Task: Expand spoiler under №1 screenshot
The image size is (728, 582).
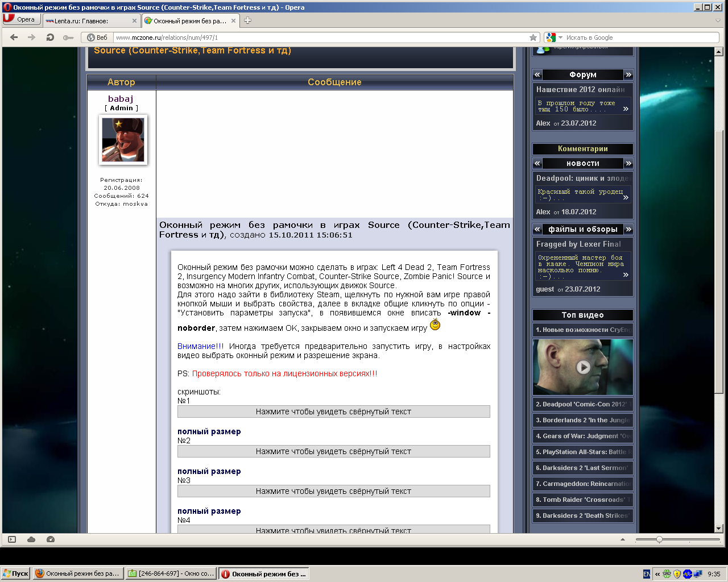Action: (x=333, y=411)
